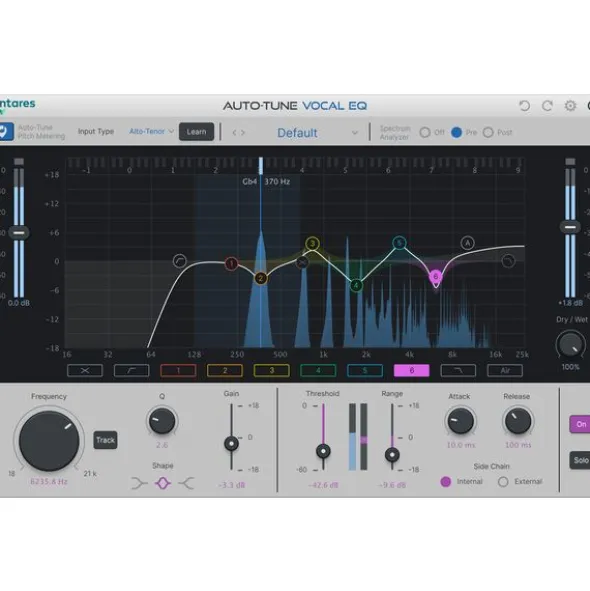Screen dimensions: 590x591
Task: Select the Air band node A
Action: pyautogui.click(x=467, y=243)
